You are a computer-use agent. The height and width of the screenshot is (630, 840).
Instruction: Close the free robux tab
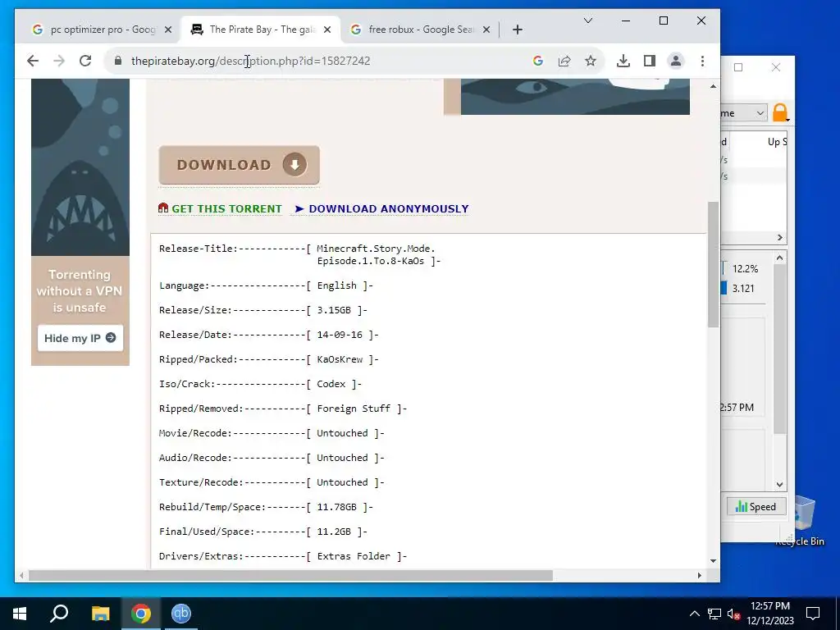coord(486,30)
